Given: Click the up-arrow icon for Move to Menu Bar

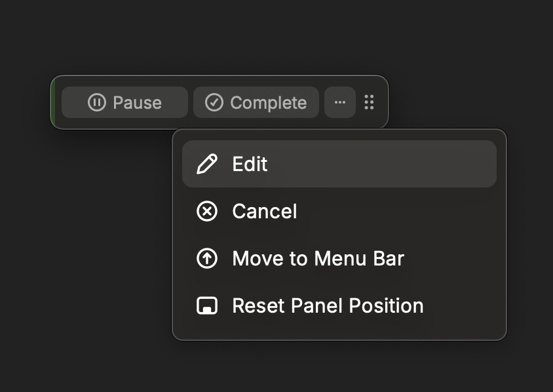Looking at the screenshot, I should coord(207,258).
